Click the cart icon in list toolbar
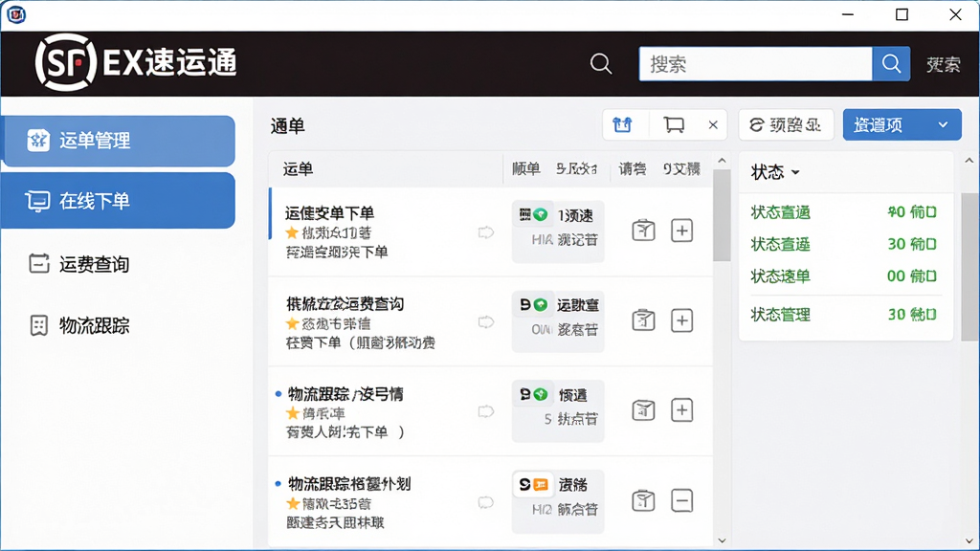 pos(674,125)
